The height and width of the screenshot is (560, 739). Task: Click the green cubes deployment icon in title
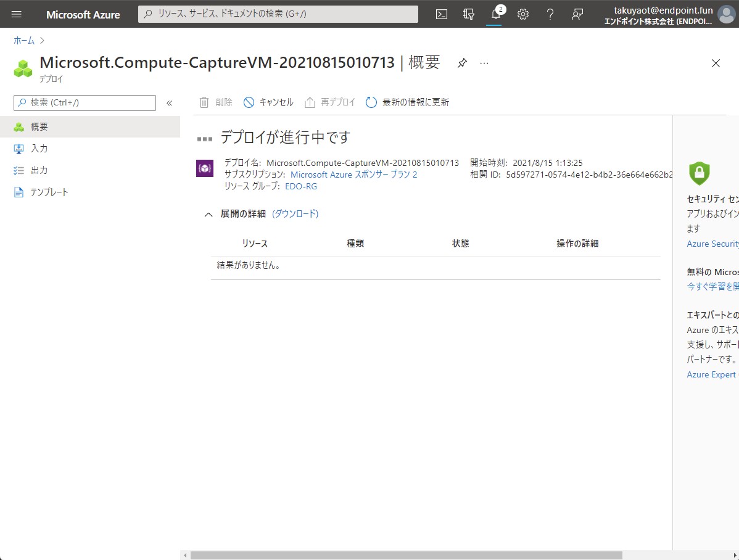23,68
